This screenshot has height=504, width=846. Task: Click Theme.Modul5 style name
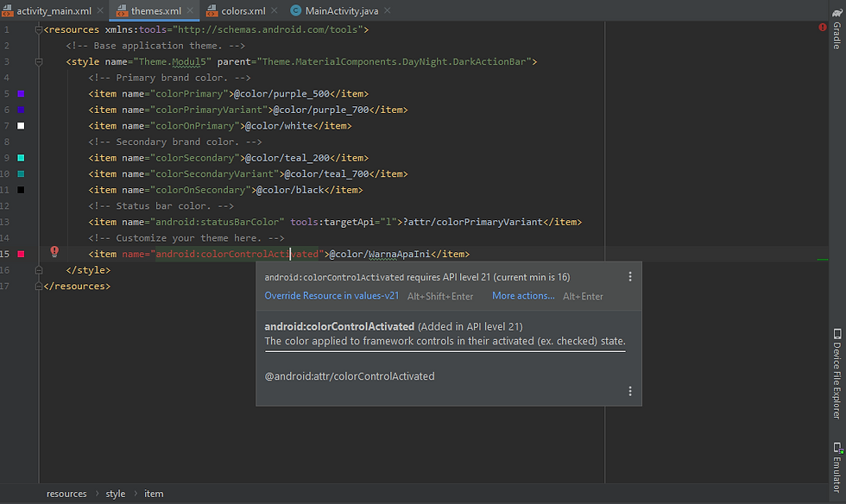tap(172, 61)
